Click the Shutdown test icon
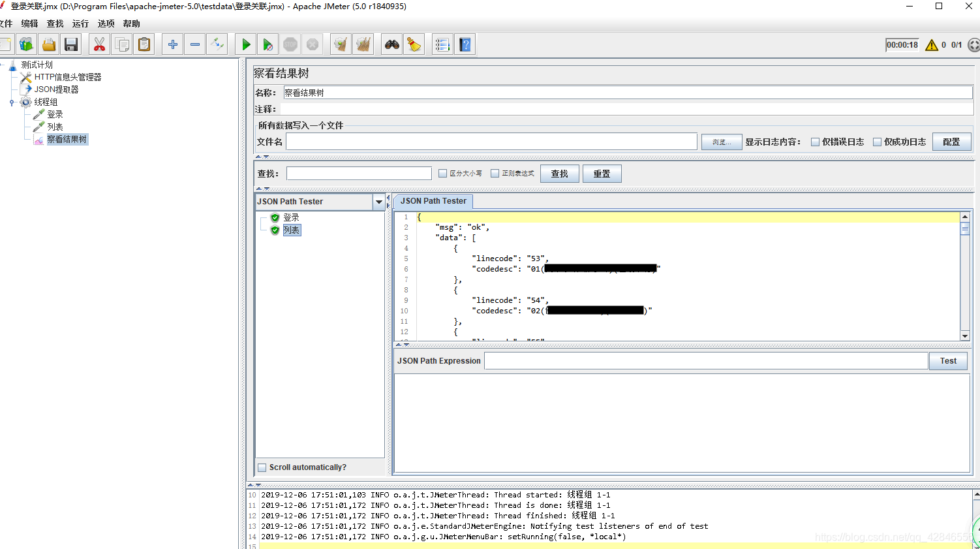Screen dimensions: 980x549 tap(313, 44)
